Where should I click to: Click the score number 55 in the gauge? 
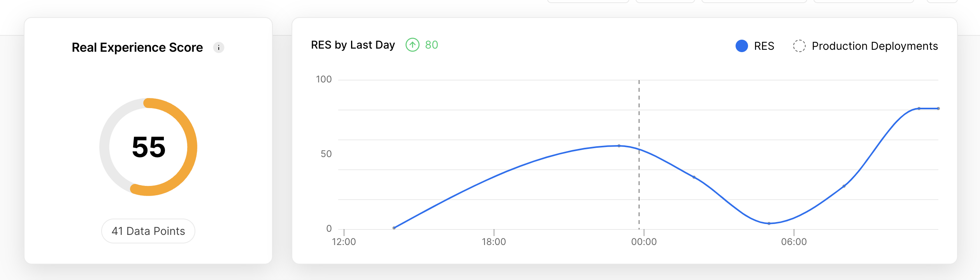[x=149, y=147]
